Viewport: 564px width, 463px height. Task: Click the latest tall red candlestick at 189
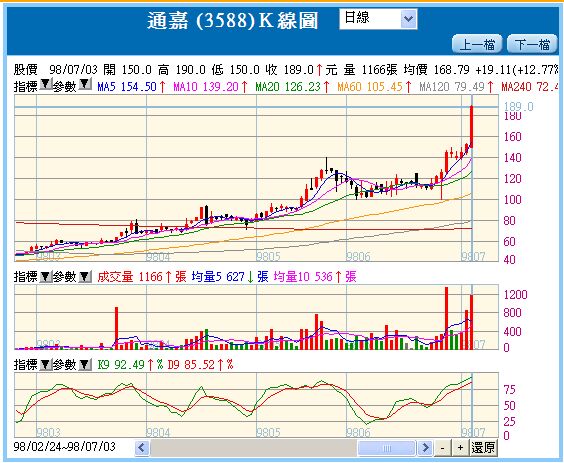coord(471,127)
